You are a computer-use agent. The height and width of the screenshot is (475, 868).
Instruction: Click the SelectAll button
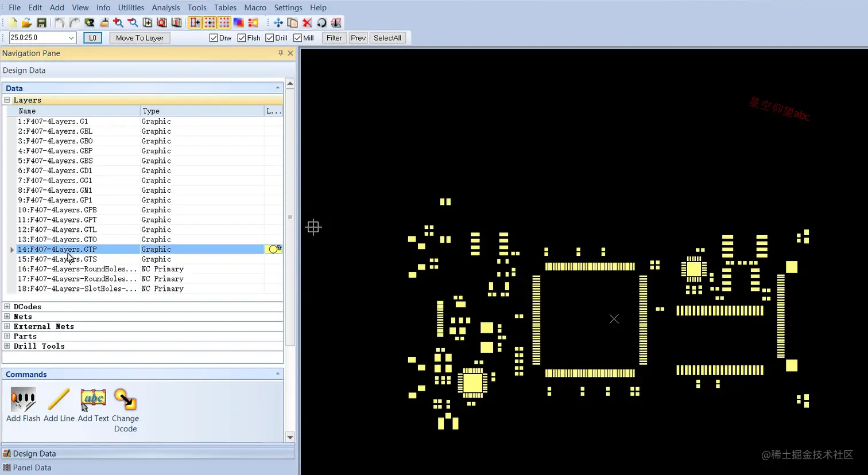point(387,38)
